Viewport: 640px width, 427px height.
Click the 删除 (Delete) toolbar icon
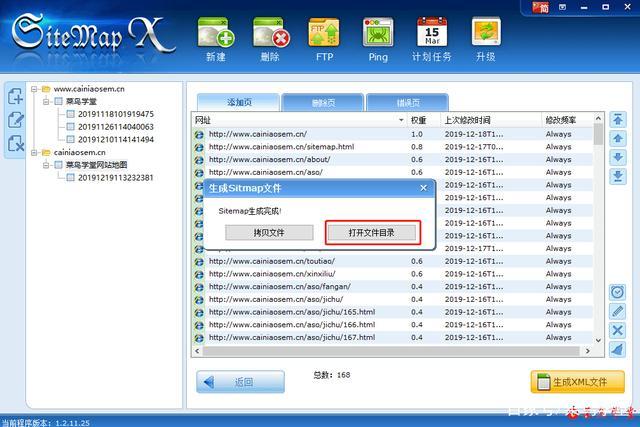[x=271, y=39]
